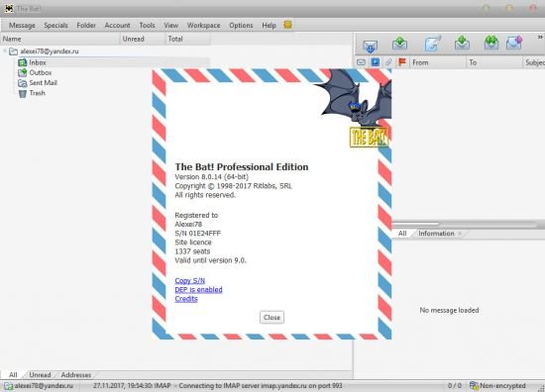Select the Outbox folder

coord(41,72)
